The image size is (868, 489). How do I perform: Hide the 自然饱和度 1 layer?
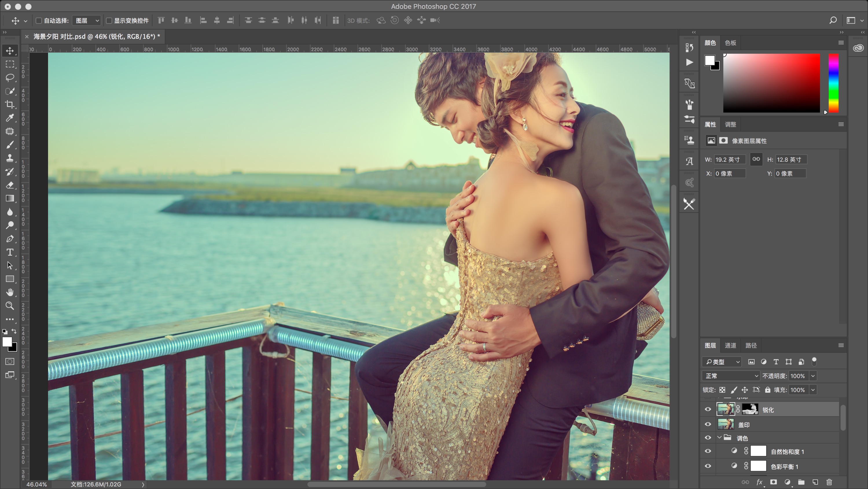coord(708,451)
